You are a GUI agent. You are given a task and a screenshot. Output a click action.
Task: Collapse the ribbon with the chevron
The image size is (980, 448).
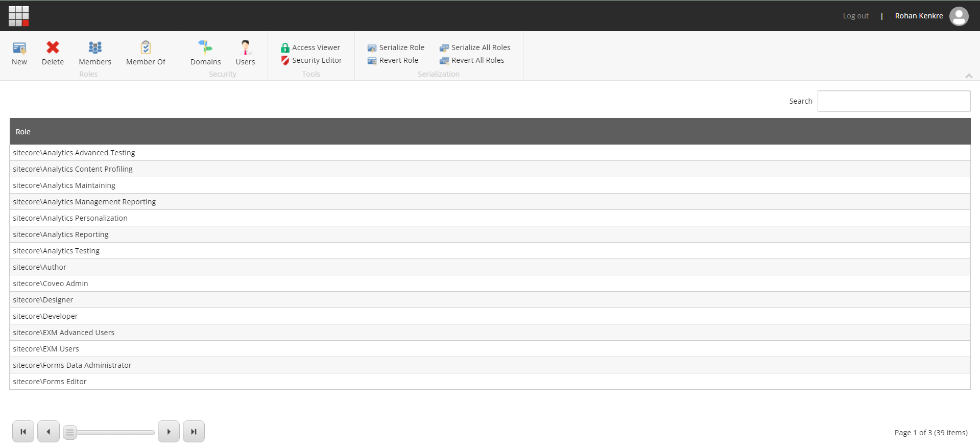[968, 76]
